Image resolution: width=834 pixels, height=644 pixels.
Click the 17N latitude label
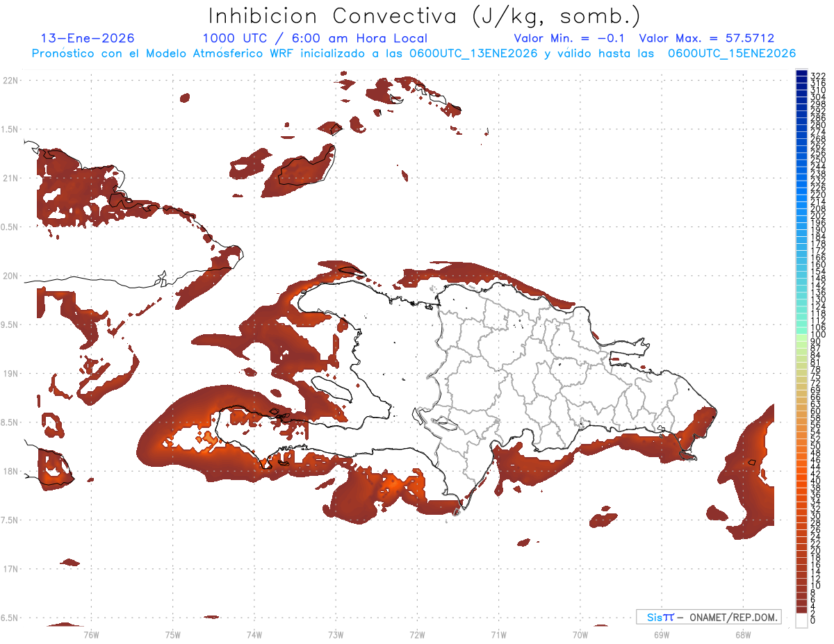10,569
